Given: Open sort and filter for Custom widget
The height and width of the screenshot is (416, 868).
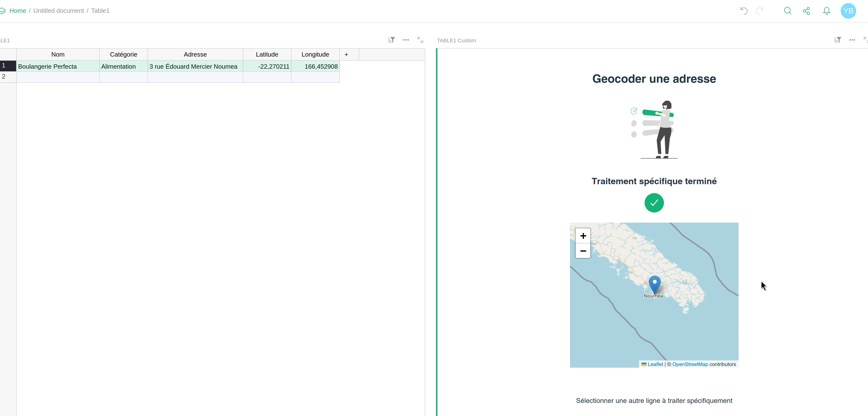Looking at the screenshot, I should pos(837,40).
